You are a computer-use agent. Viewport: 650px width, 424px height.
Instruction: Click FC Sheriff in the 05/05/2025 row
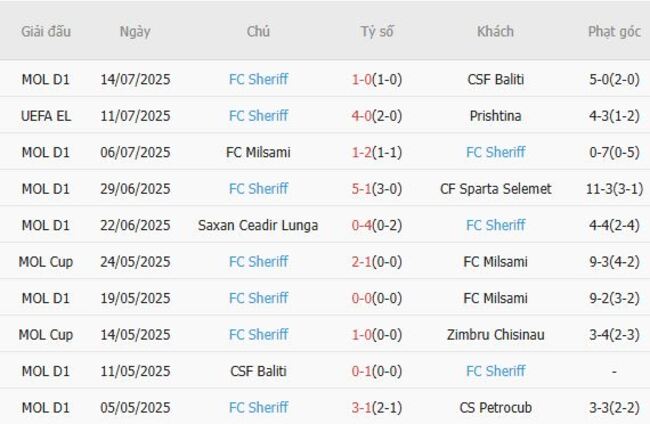(258, 407)
